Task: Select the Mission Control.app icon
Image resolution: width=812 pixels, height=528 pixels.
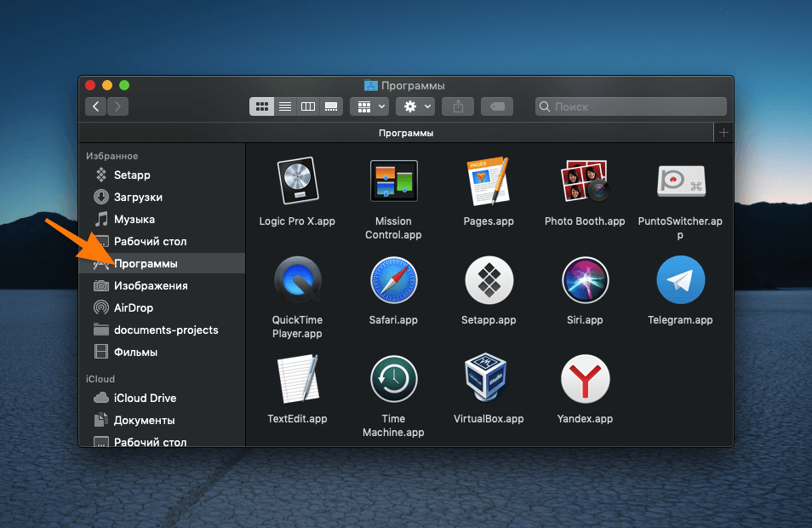Action: point(393,181)
